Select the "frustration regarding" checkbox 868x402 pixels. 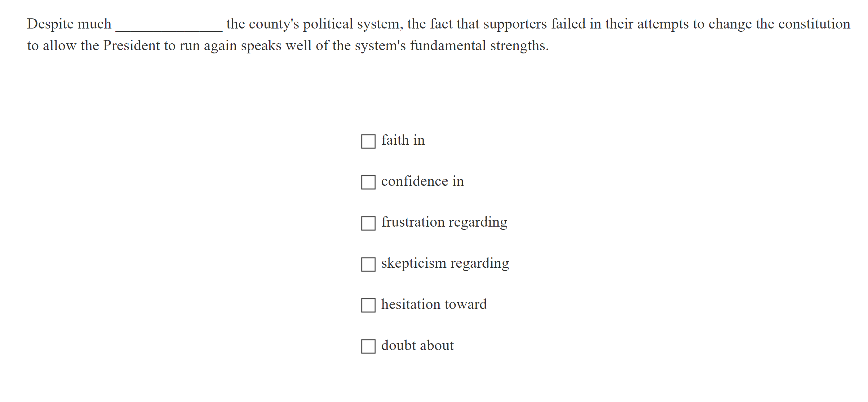point(367,223)
